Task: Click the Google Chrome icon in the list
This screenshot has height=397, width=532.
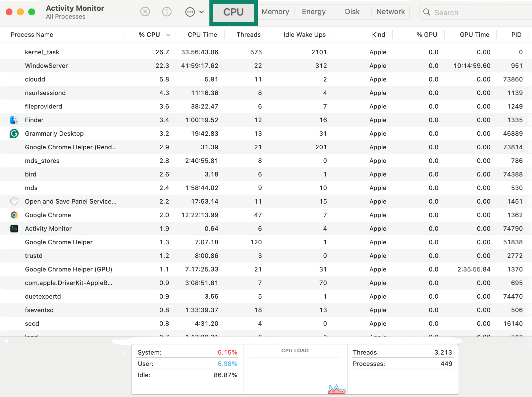Action: tap(14, 215)
